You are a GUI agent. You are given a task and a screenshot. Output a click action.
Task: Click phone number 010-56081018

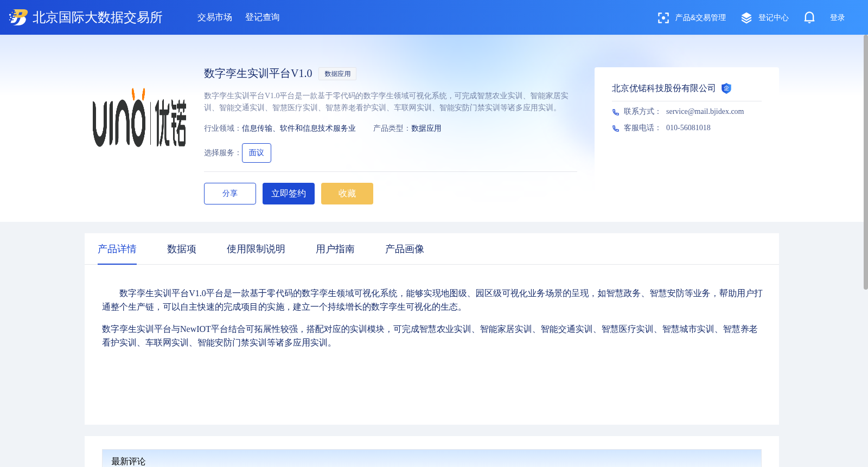coord(688,128)
